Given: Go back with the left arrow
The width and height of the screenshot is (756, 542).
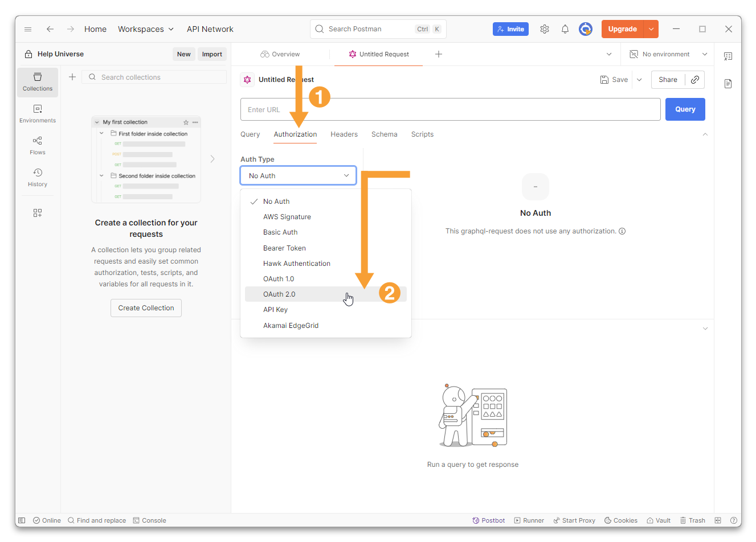Looking at the screenshot, I should [50, 29].
